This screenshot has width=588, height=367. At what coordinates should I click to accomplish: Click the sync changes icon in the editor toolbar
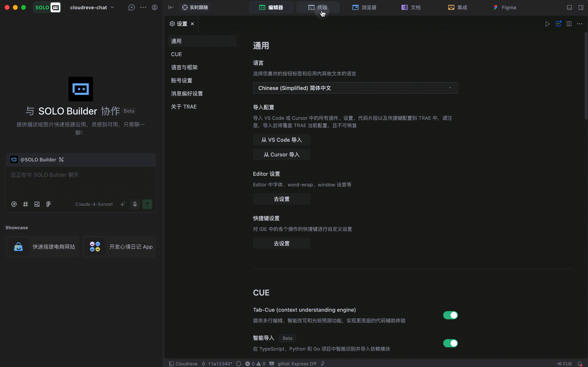tap(558, 24)
